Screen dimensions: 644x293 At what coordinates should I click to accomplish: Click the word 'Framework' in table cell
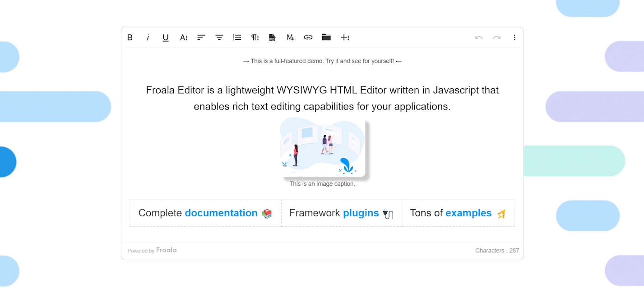pyautogui.click(x=315, y=213)
